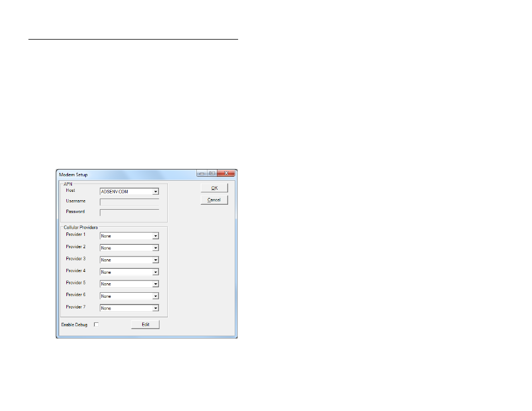The image size is (532, 411).
Task: Focus the Password input field
Action: point(129,212)
